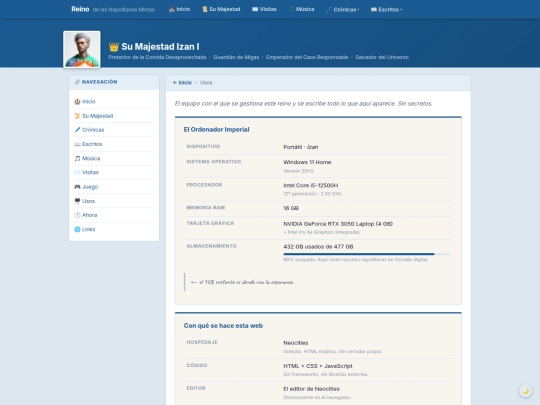Click the envelope icon for Visitas in sidebar

[77, 172]
